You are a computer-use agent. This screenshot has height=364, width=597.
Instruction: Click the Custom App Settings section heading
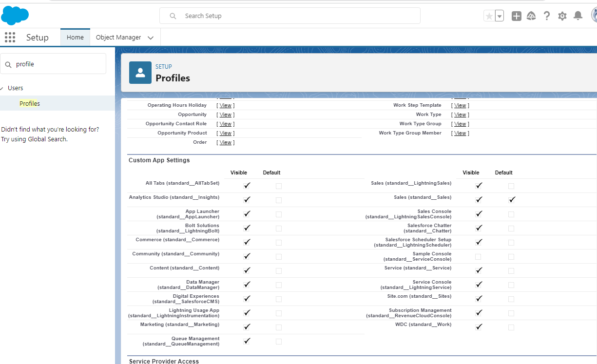point(159,160)
